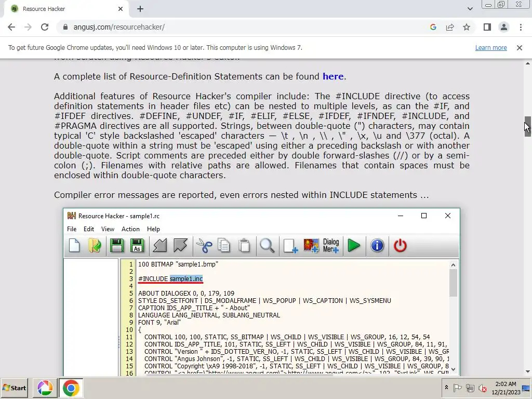Viewport: 532px width, 399px height.
Task: Click the Add image resource icon
Action: coord(311,245)
